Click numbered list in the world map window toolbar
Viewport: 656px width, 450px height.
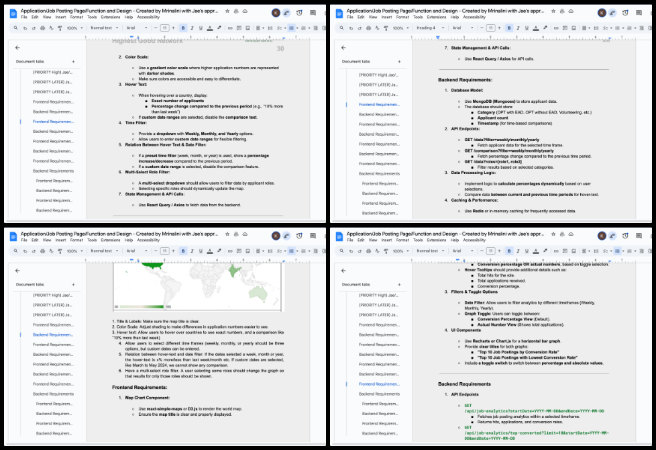pyautogui.click(x=302, y=251)
